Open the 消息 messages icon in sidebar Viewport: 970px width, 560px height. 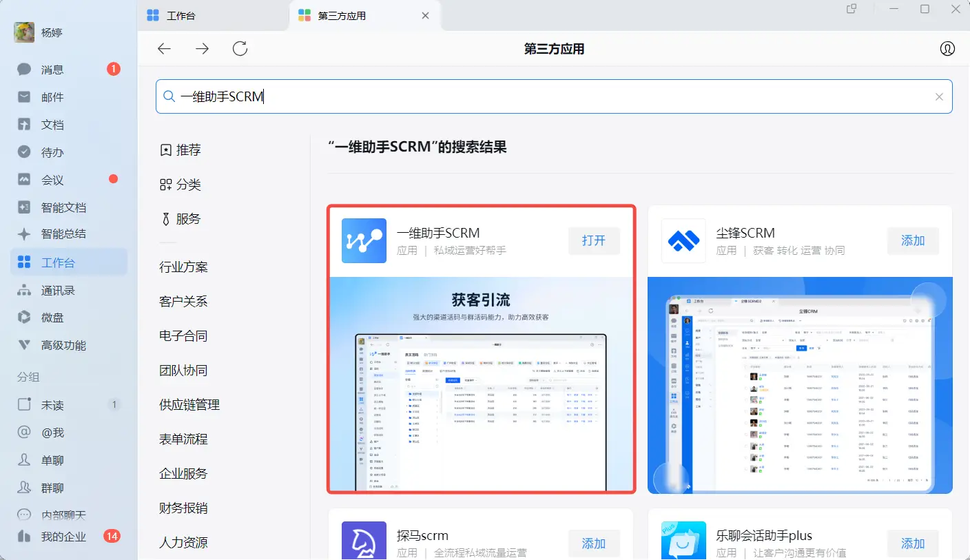pyautogui.click(x=24, y=69)
